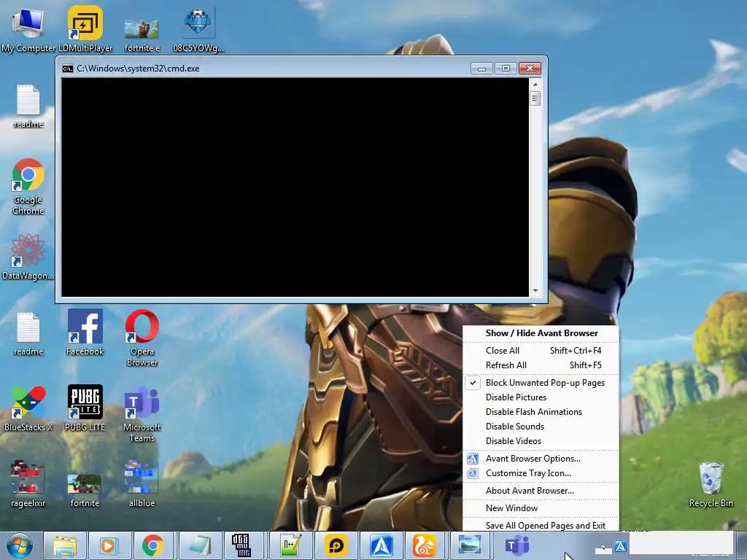Open Windows Explorer from taskbar
Image resolution: width=747 pixels, height=560 pixels.
coord(65,545)
